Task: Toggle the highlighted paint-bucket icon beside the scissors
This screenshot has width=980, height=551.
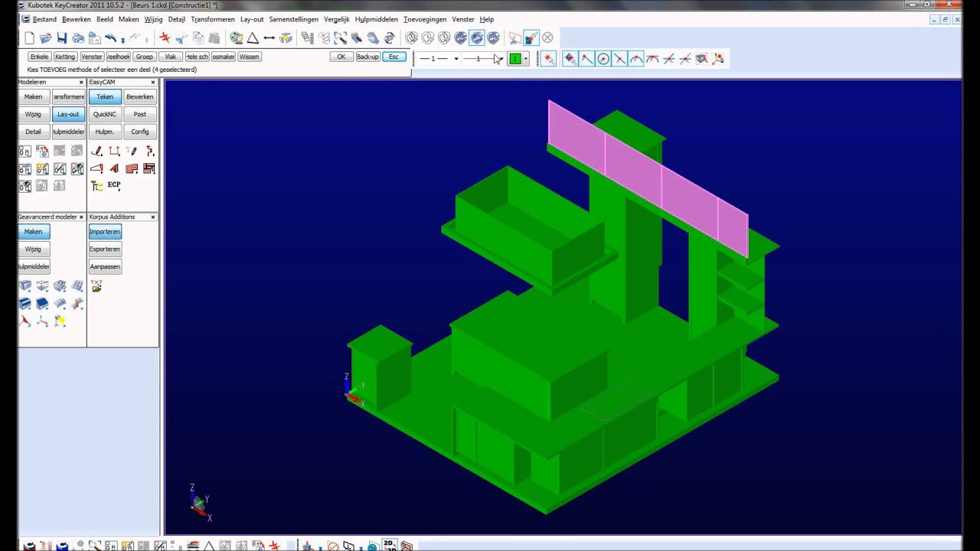Action: (x=531, y=38)
